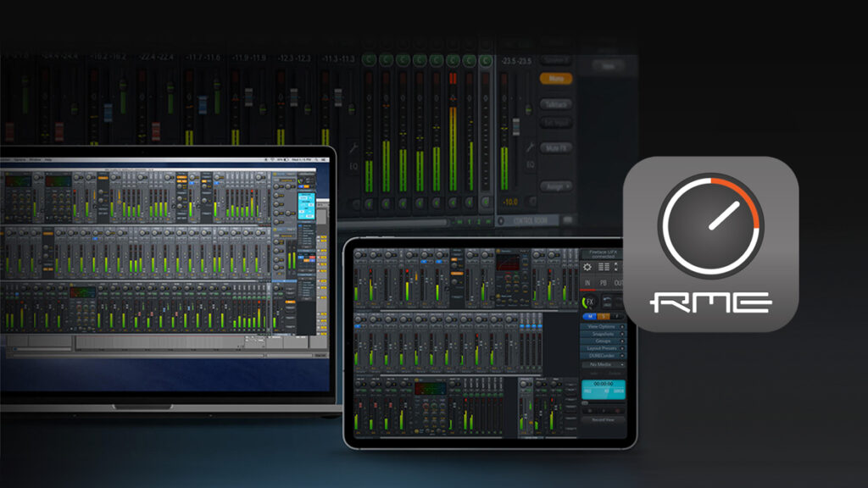Expand the Snapshots section
The width and height of the screenshot is (868, 488).
(x=604, y=334)
